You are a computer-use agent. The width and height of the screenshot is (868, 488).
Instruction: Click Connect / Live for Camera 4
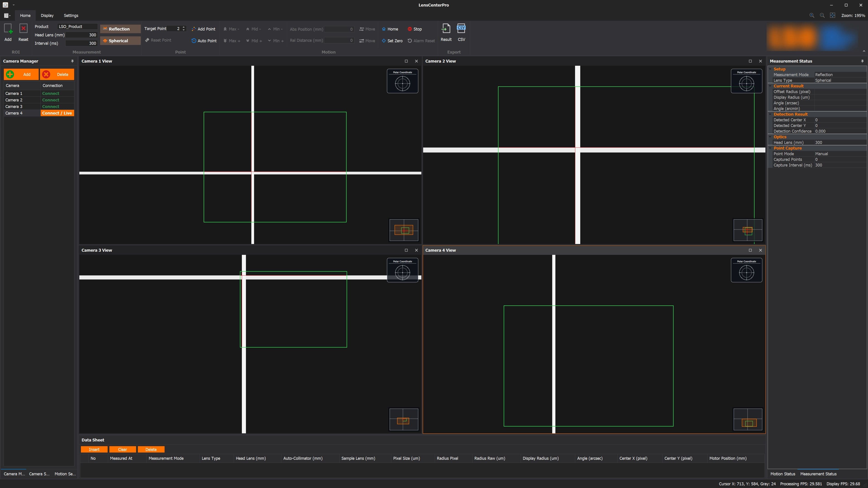57,113
